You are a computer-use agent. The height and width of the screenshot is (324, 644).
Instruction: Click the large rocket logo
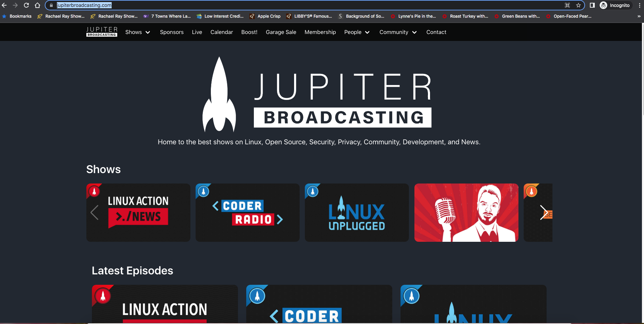coord(219,94)
